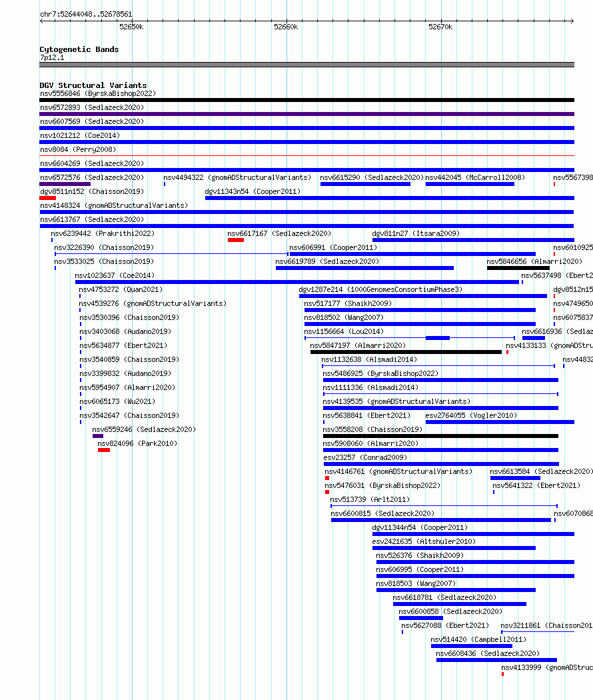Click the black nsv3558208 variant bar

tap(441, 436)
